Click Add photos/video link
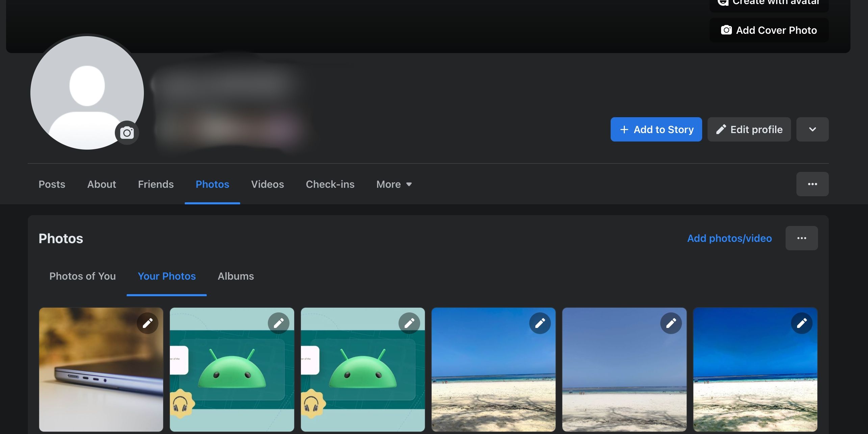The height and width of the screenshot is (434, 868). point(729,238)
